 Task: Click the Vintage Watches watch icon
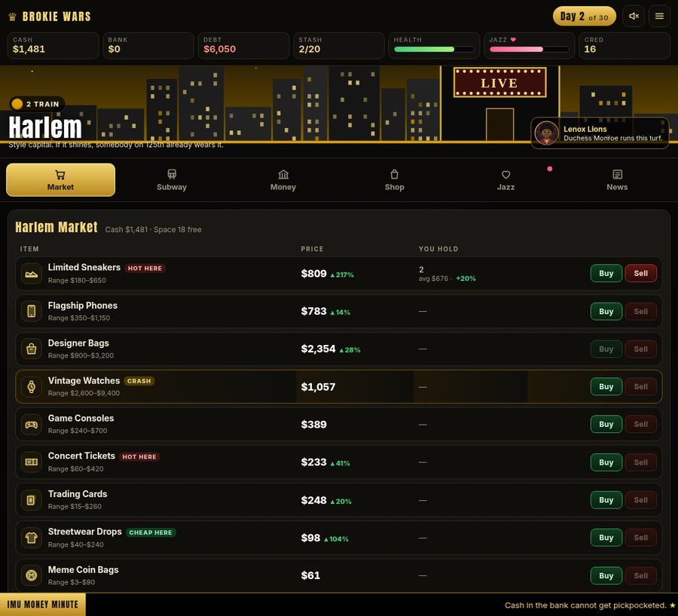tap(32, 386)
